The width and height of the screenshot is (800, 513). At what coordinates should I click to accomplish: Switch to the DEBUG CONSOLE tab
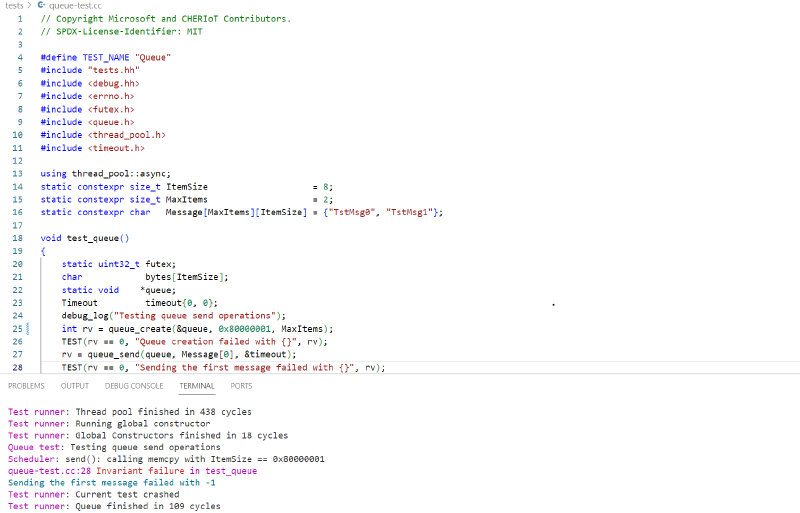pos(134,385)
